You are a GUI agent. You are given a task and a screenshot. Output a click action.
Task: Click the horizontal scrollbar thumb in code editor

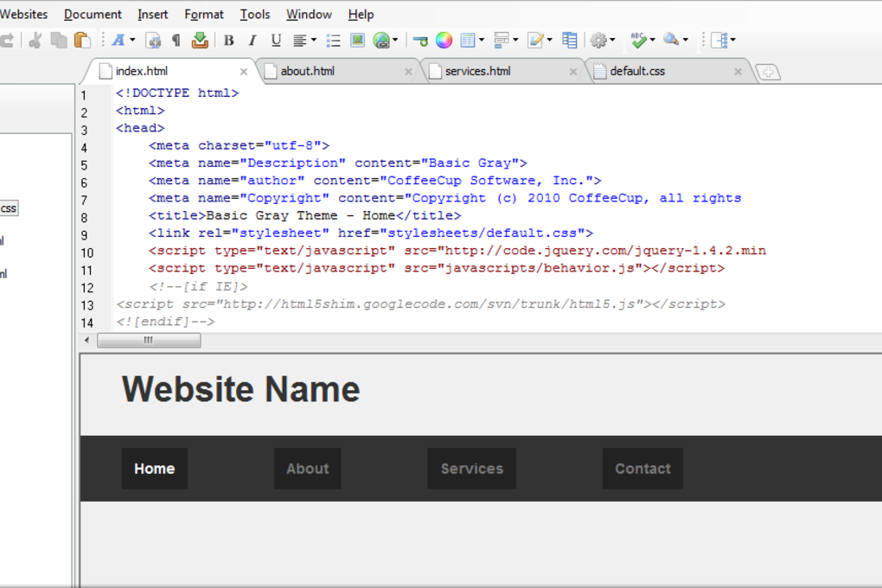tap(149, 341)
